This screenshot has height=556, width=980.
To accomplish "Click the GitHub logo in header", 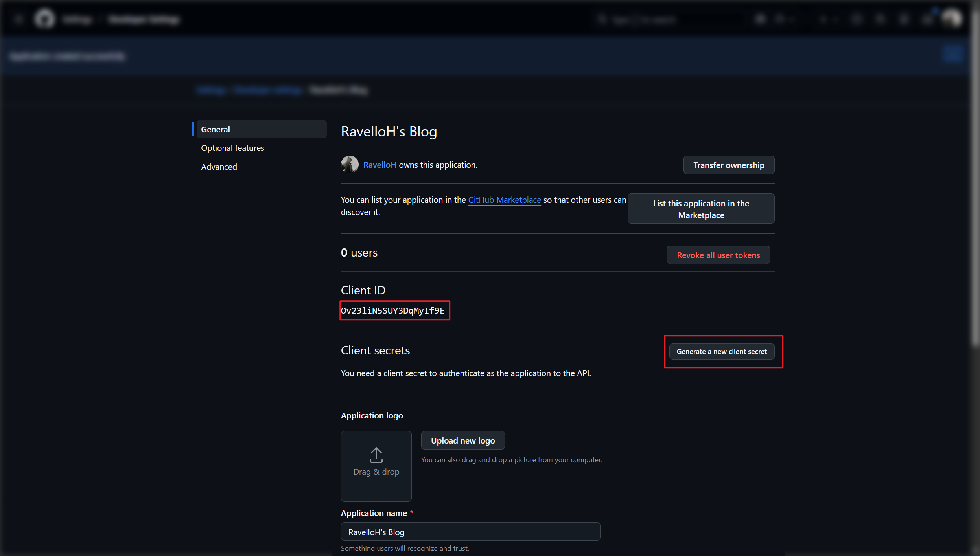I will click(x=44, y=18).
